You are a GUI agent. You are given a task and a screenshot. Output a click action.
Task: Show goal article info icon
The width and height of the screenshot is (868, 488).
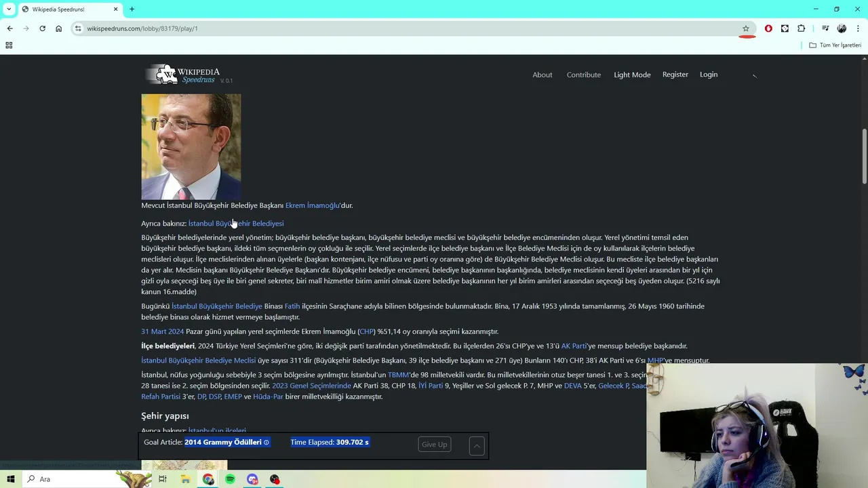coord(267,443)
